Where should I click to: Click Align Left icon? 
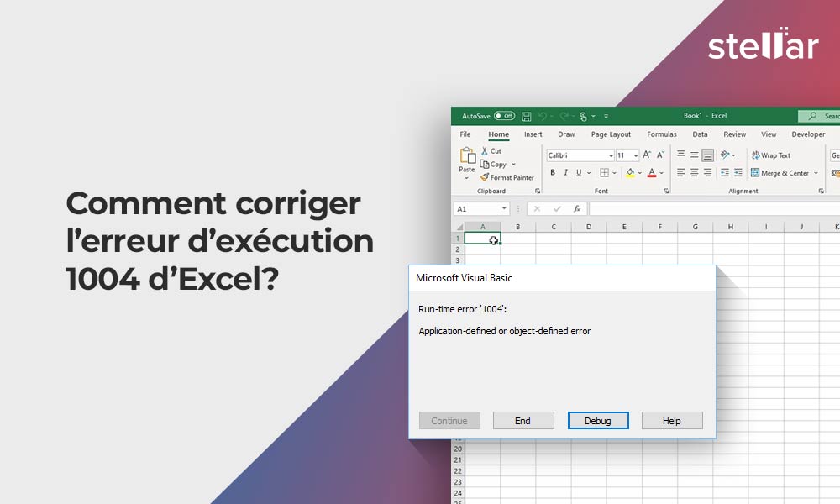point(681,172)
